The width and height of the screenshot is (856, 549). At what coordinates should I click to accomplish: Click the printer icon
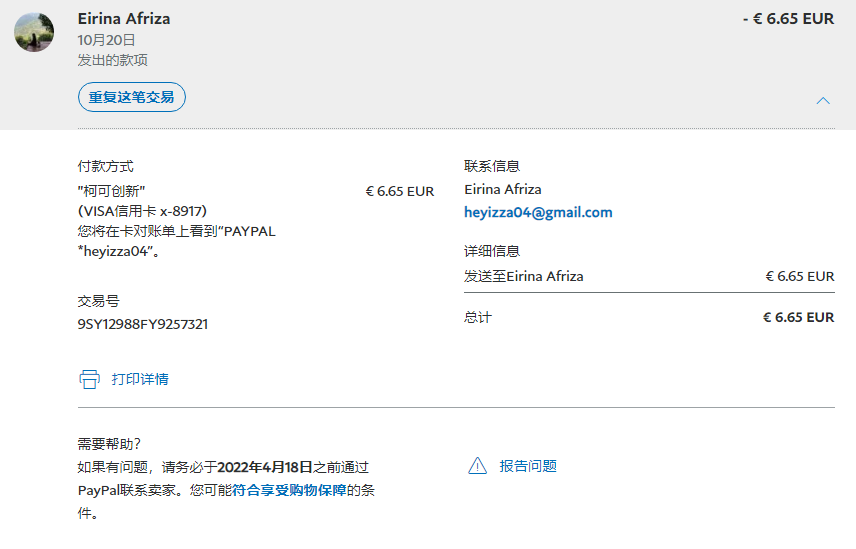90,379
